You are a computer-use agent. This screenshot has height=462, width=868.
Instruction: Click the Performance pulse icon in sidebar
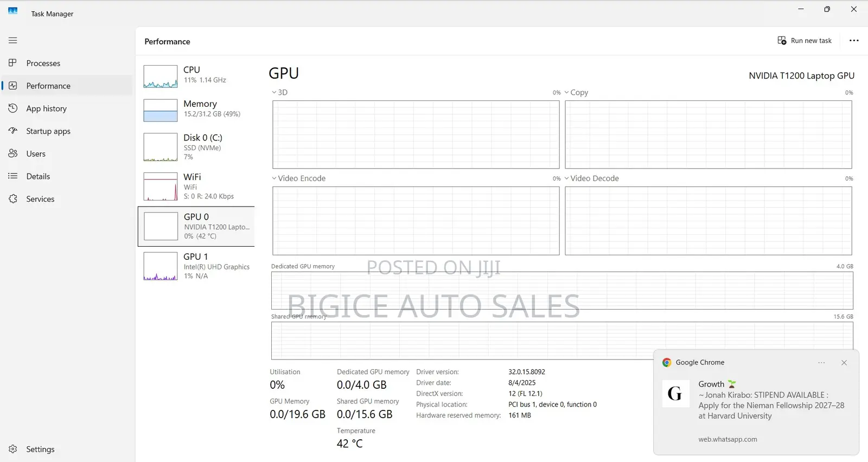tap(13, 86)
